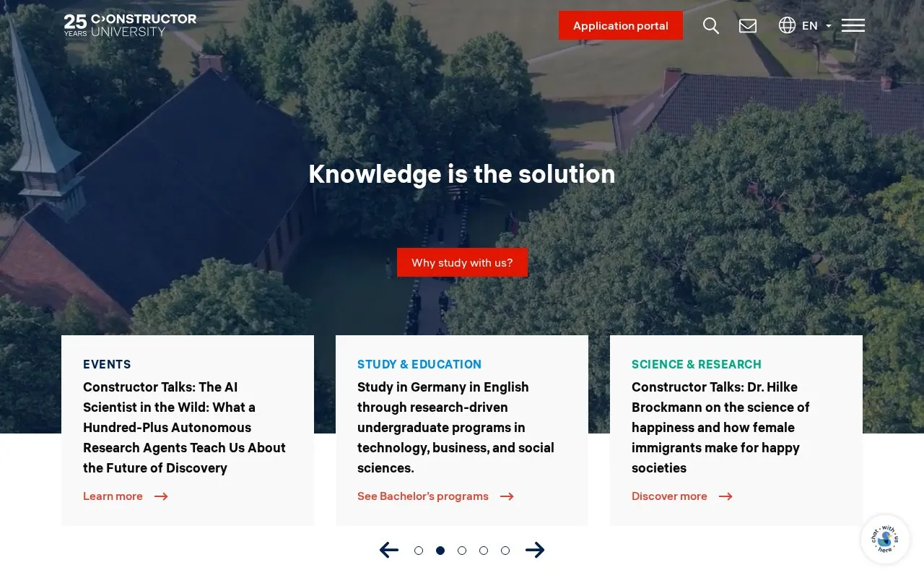Select the fourth carousel dot

tap(484, 551)
